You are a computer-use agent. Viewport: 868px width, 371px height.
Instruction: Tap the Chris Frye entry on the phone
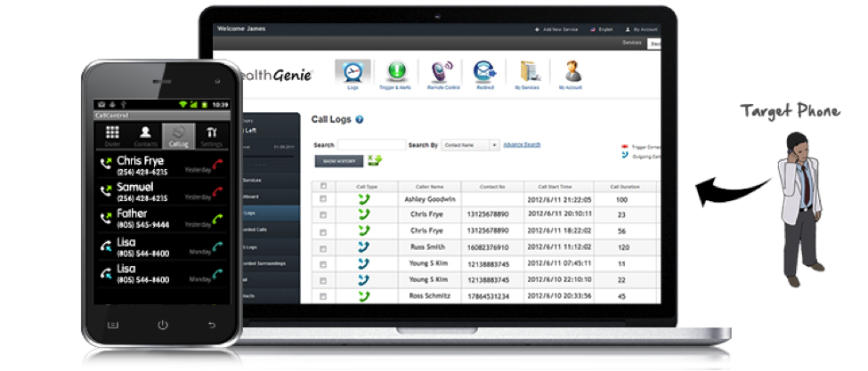pyautogui.click(x=162, y=165)
